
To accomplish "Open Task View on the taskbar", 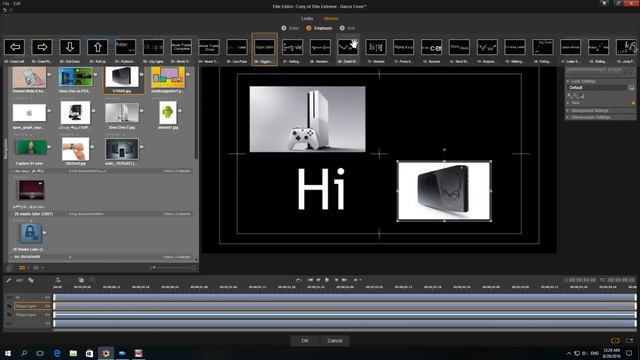I will pos(40,353).
